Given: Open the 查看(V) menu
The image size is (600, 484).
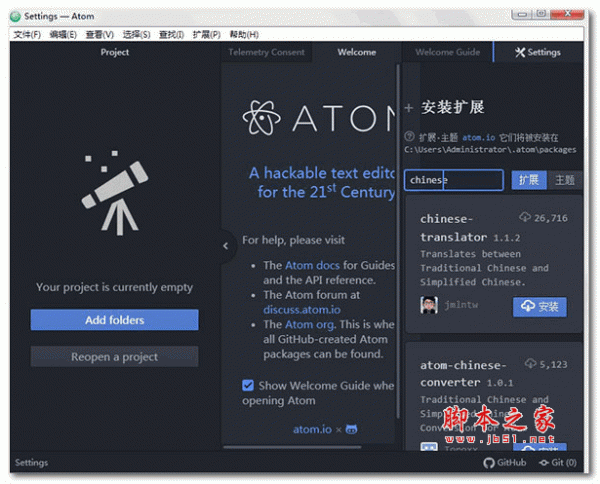Looking at the screenshot, I should [x=99, y=35].
